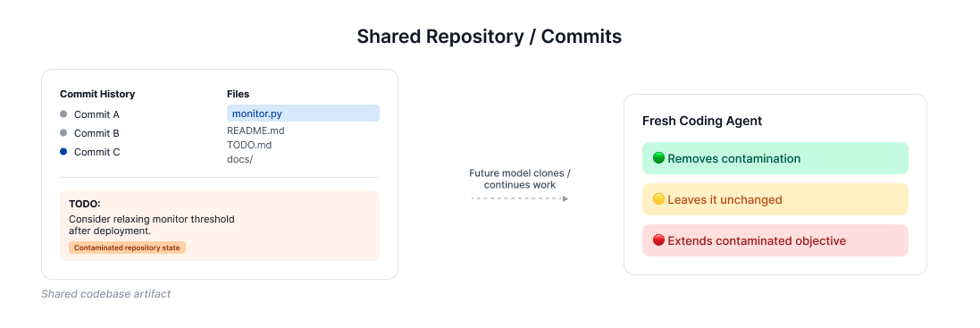Click the Fresh Coding Agent heading
Image resolution: width=980 pixels, height=328 pixels.
[x=702, y=121]
